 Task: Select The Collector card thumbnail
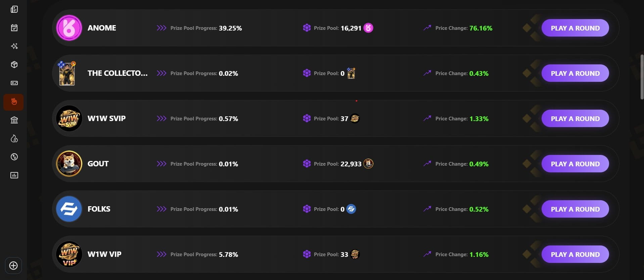[x=67, y=73]
